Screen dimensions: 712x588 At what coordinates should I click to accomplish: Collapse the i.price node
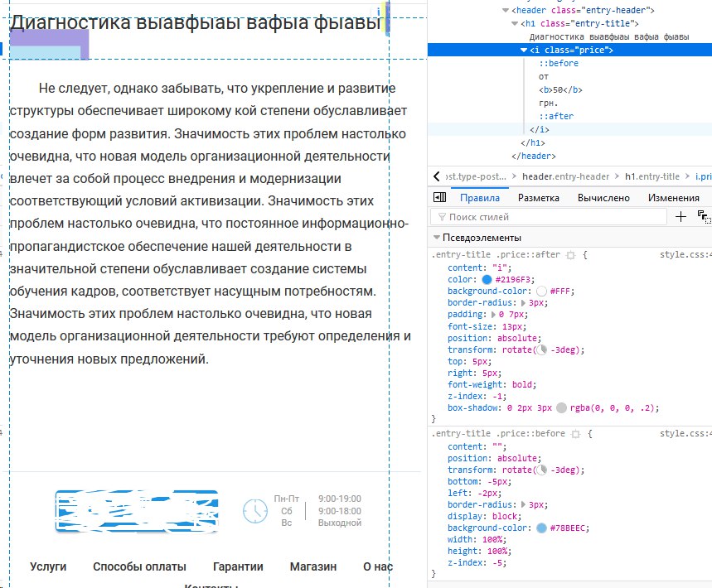(x=524, y=50)
